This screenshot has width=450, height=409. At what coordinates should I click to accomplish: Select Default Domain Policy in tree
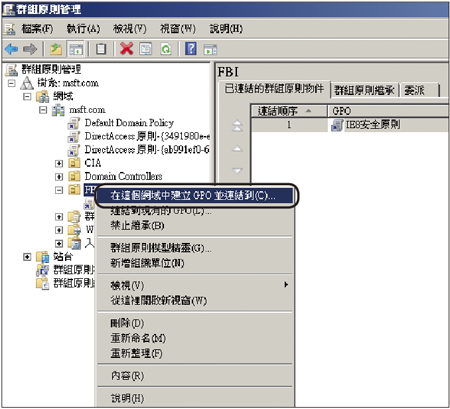click(x=129, y=123)
